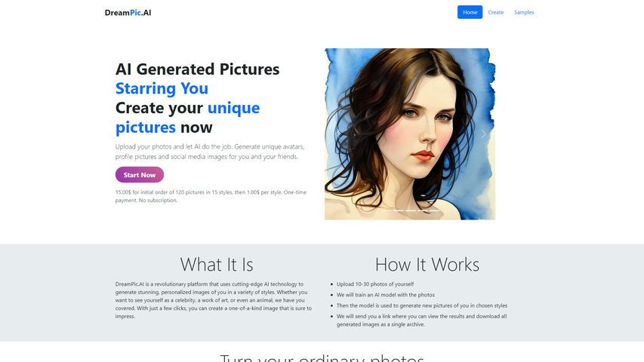Select the last carousel slide indicator
The width and height of the screenshot is (644, 362).
point(435,210)
